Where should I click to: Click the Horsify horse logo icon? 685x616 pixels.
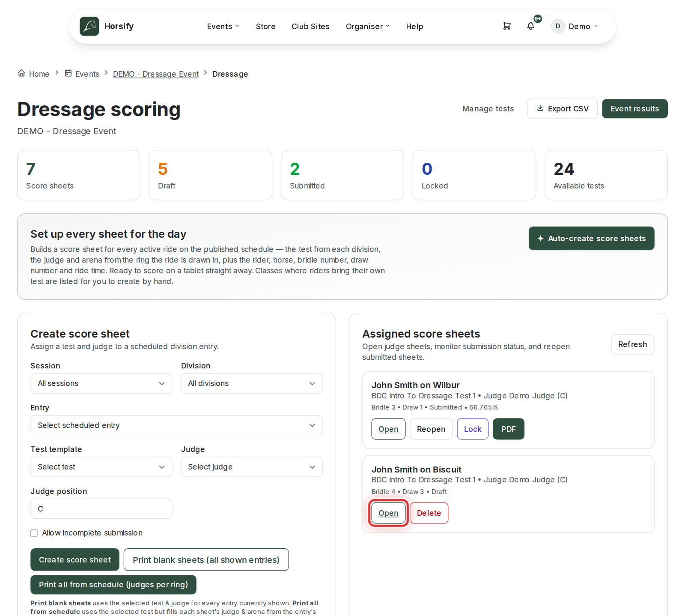coord(89,26)
